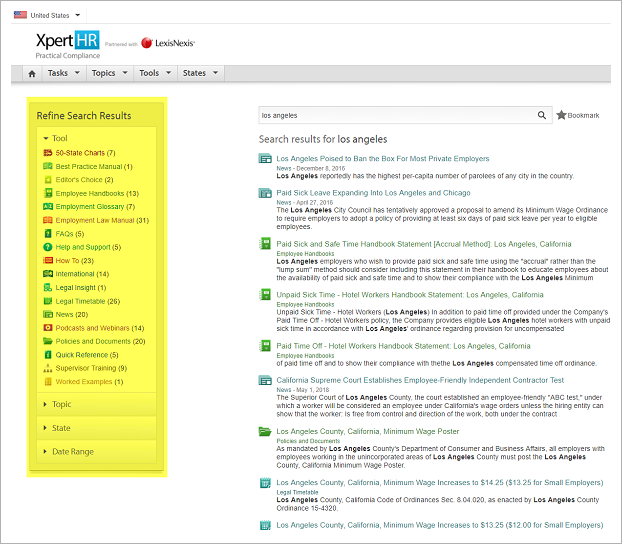Click the 50-State Charts filter icon
The image size is (622, 544).
coord(47,153)
